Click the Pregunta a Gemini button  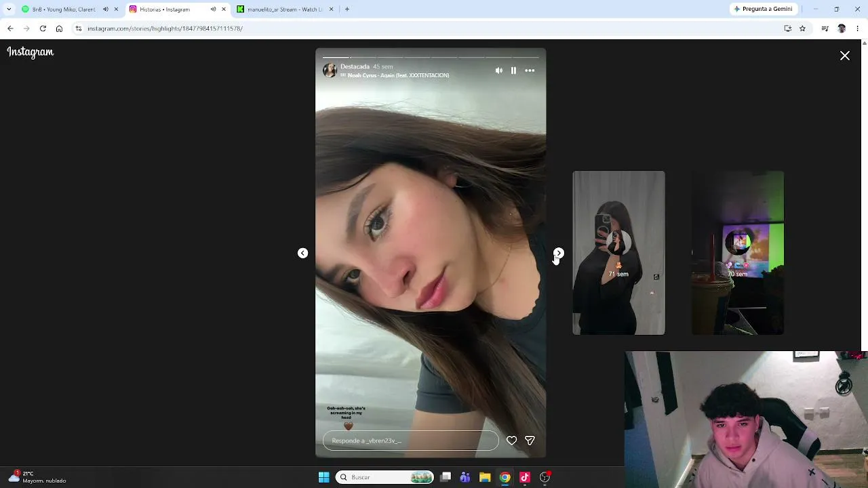pyautogui.click(x=763, y=9)
